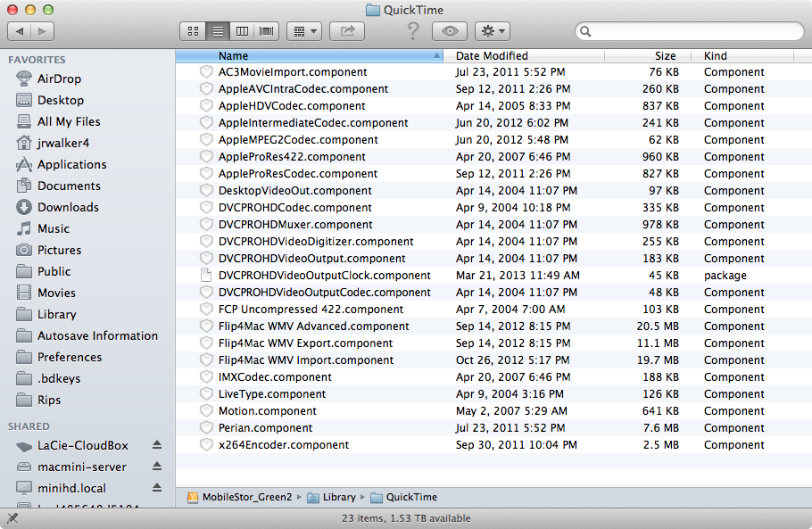
Task: Eject macmini-server
Action: pos(157,467)
